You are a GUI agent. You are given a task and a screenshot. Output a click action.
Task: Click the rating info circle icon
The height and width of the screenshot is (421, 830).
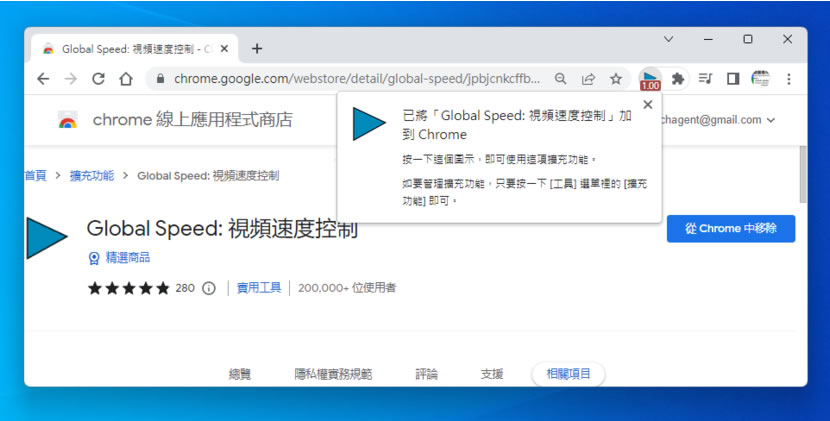(x=209, y=288)
